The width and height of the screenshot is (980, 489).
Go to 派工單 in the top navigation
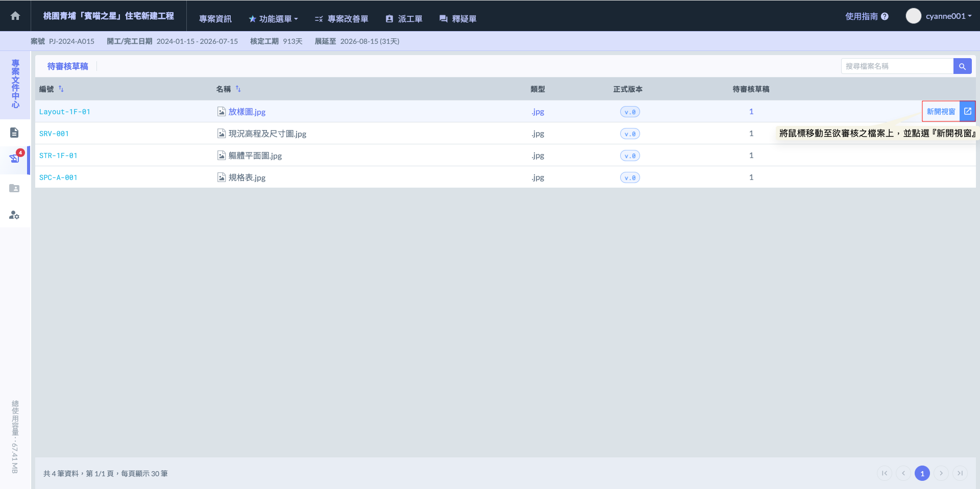404,19
